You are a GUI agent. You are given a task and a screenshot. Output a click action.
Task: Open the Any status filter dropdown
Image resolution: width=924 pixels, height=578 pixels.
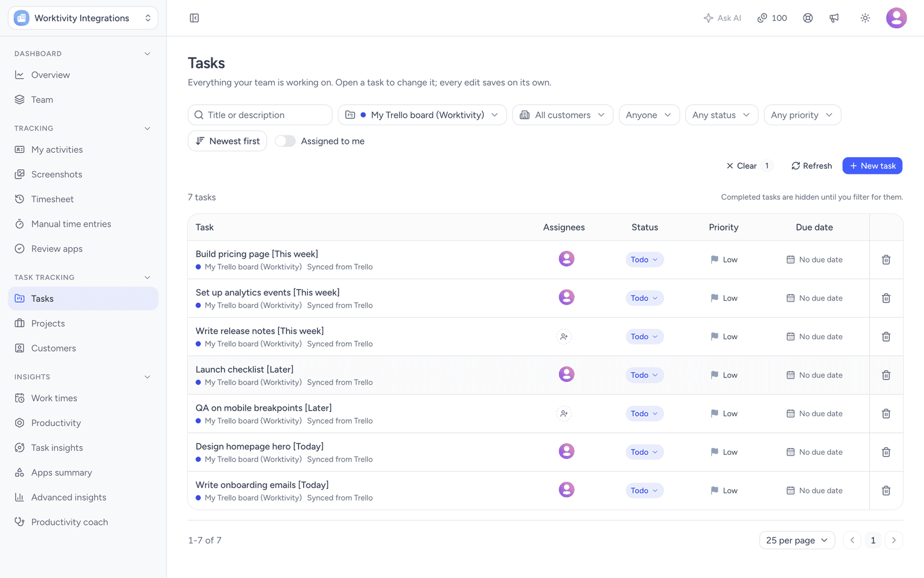(x=721, y=115)
